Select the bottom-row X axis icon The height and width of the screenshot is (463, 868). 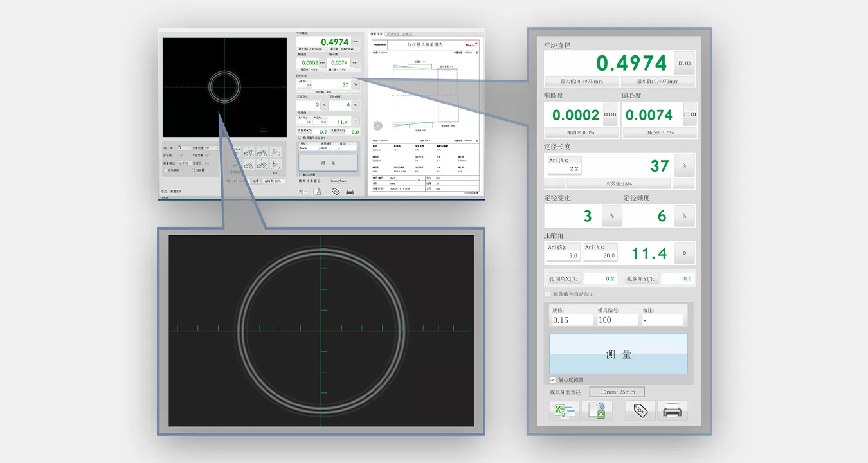[276, 164]
